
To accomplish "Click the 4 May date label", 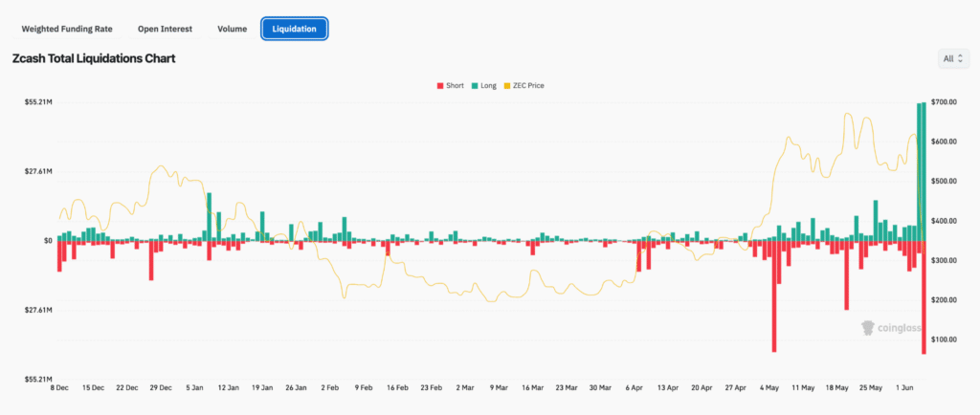I will tap(768, 387).
